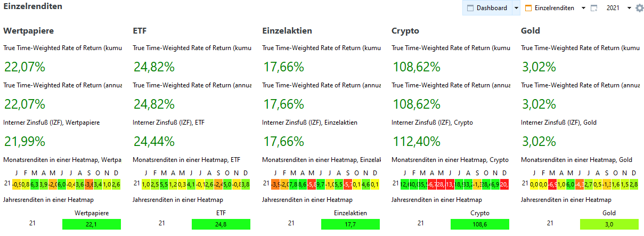644x236 pixels.
Task: Click the Einzelrenditen page title
Action: coord(32,7)
